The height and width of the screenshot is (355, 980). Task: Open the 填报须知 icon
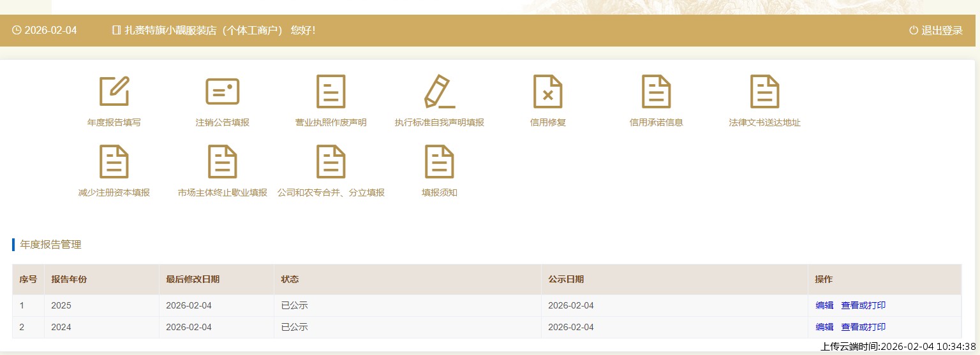pyautogui.click(x=439, y=162)
